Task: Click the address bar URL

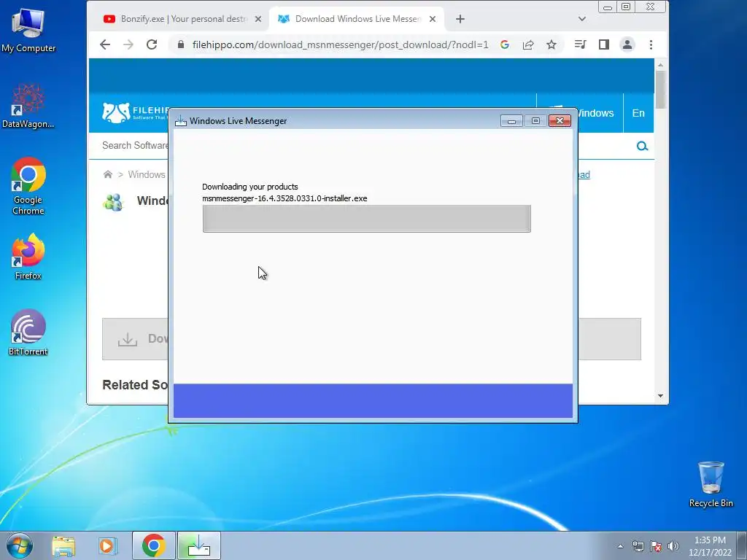Action: pos(340,44)
